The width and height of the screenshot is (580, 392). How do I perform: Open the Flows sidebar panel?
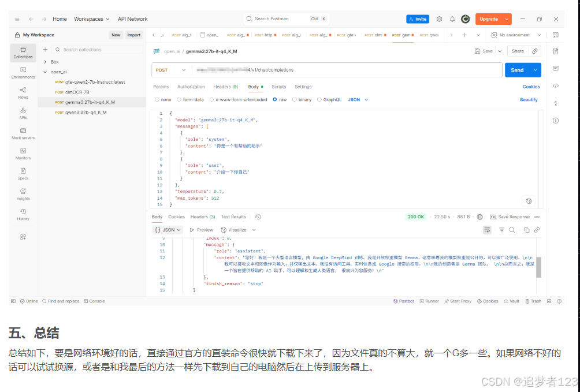(x=23, y=93)
